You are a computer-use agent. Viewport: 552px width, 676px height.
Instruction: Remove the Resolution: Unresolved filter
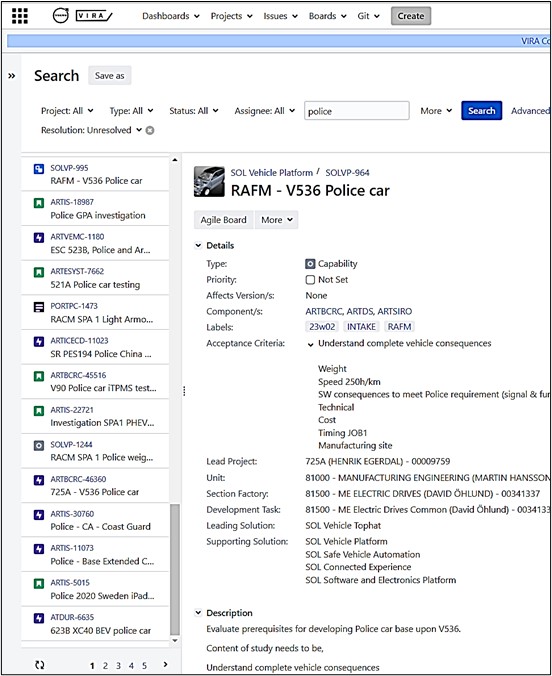[x=150, y=130]
